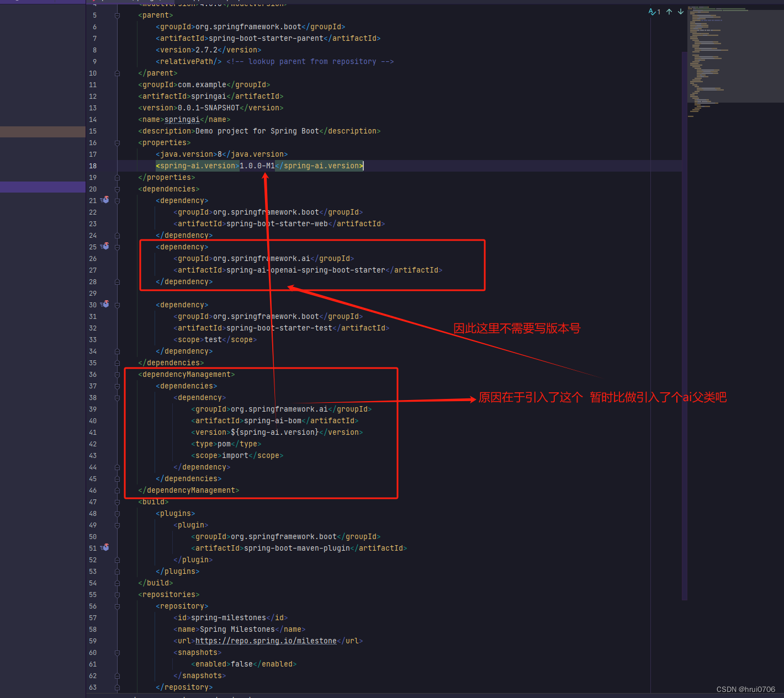The image size is (784, 698).
Task: Click fold end marker at line 54
Action: [117, 583]
